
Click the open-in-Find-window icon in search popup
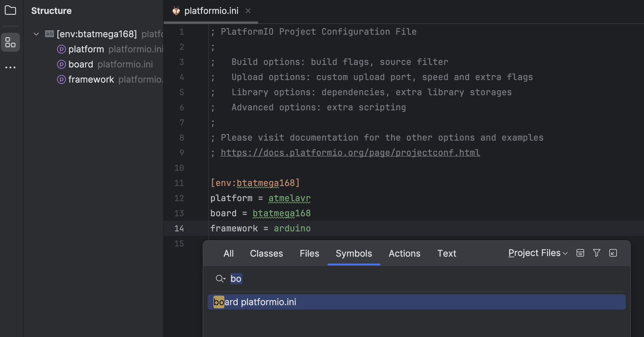613,253
